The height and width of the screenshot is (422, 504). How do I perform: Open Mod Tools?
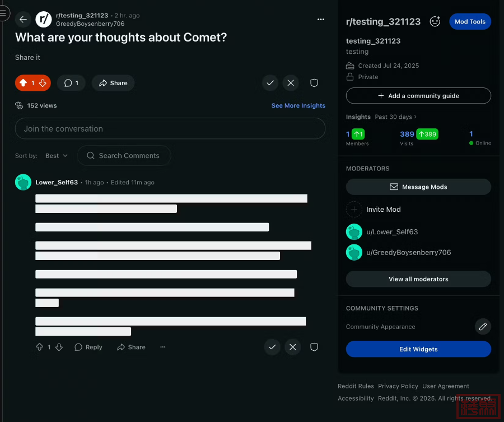(470, 22)
